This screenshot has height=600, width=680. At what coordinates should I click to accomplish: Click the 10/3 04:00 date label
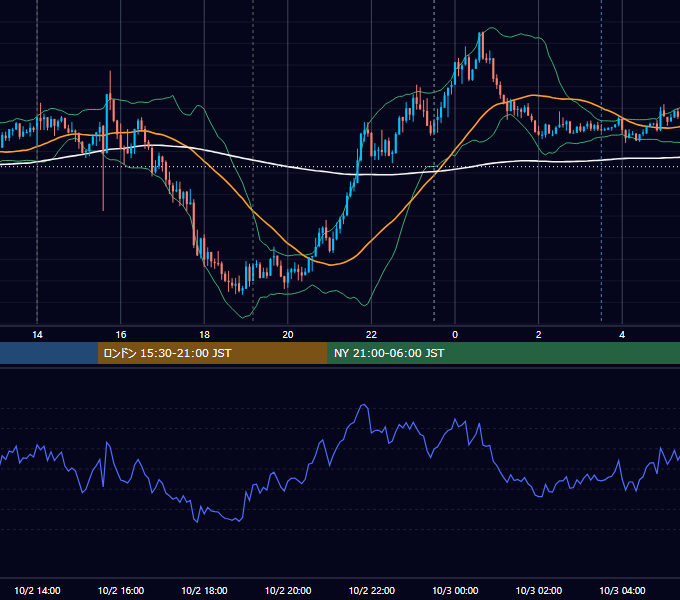[622, 590]
